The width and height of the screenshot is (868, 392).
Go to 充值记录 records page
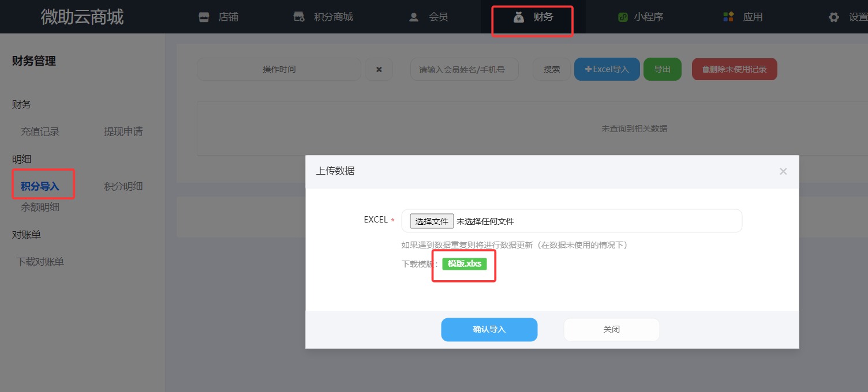pyautogui.click(x=40, y=131)
